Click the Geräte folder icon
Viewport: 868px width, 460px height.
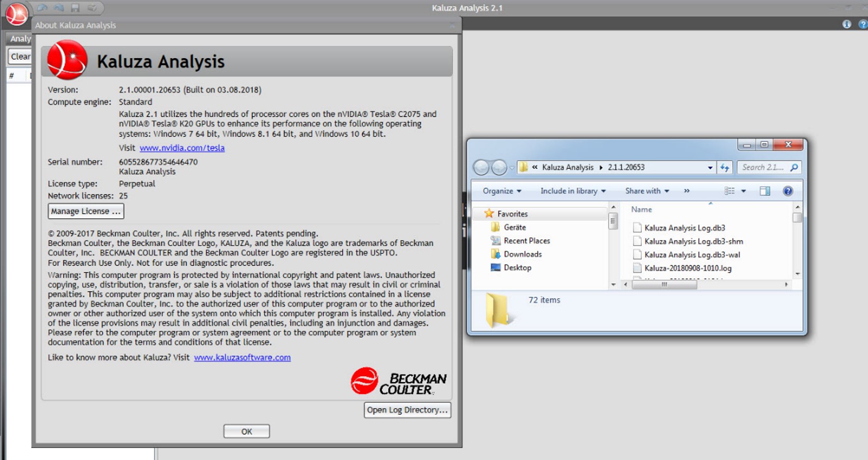pos(495,227)
